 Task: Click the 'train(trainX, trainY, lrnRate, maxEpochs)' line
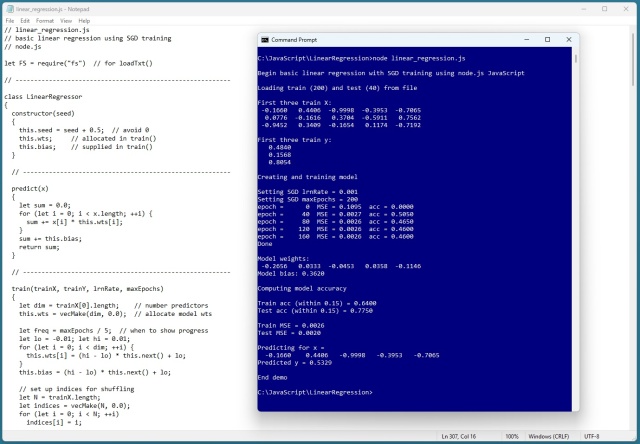pos(87,289)
